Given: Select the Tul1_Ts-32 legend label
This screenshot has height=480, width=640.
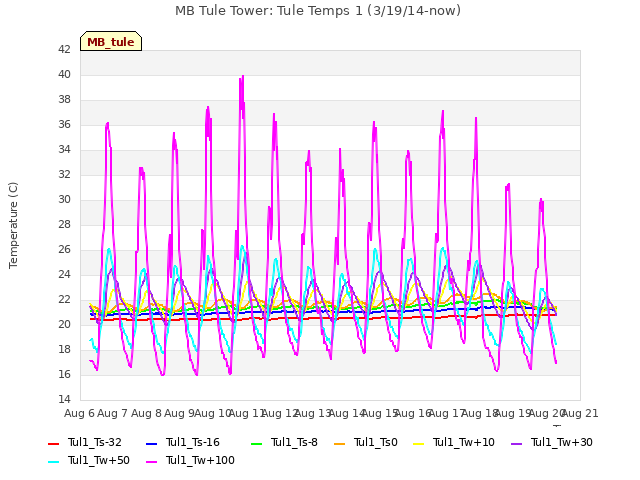Looking at the screenshot, I should [x=95, y=442].
